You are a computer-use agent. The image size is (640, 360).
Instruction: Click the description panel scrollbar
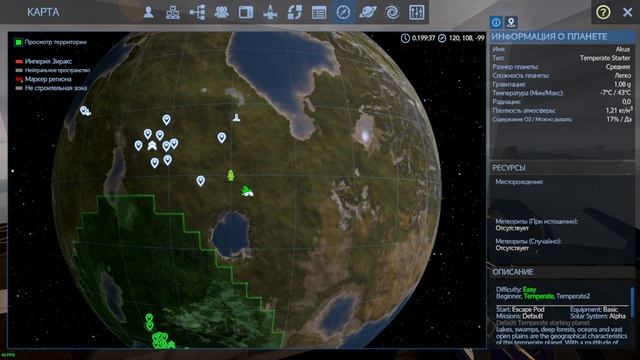click(633, 302)
